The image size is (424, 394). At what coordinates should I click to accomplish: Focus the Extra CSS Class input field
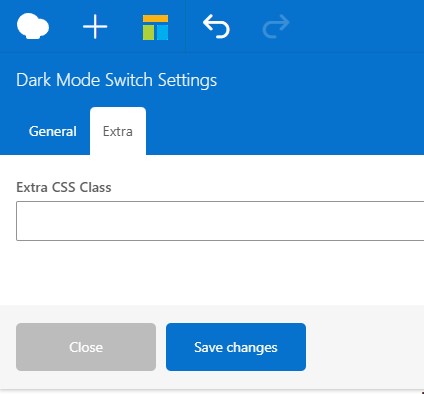pos(220,221)
